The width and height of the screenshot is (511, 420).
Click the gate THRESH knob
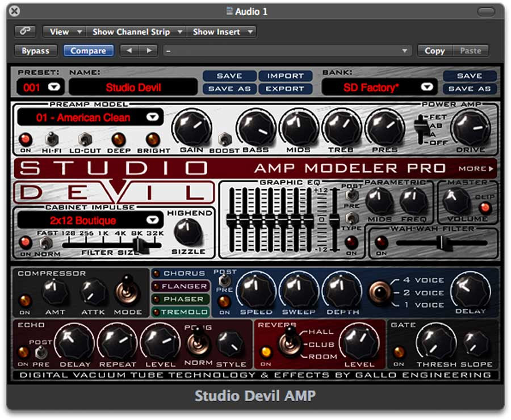[436, 342]
